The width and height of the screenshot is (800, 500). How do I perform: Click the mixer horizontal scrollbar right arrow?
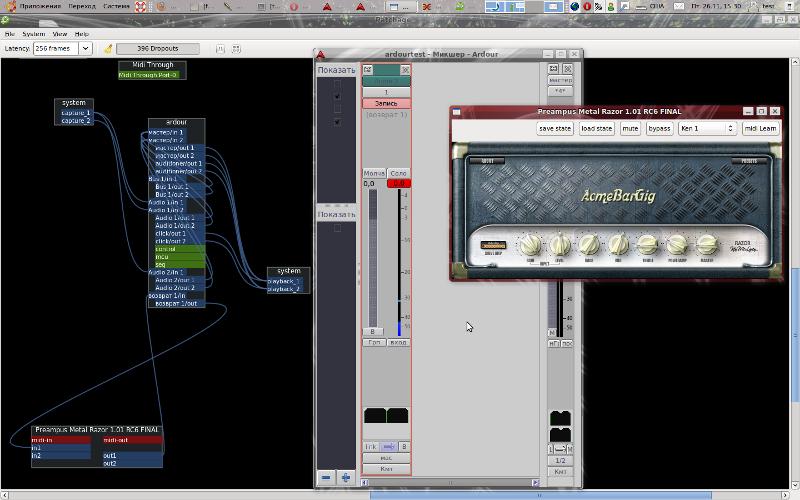[535, 482]
